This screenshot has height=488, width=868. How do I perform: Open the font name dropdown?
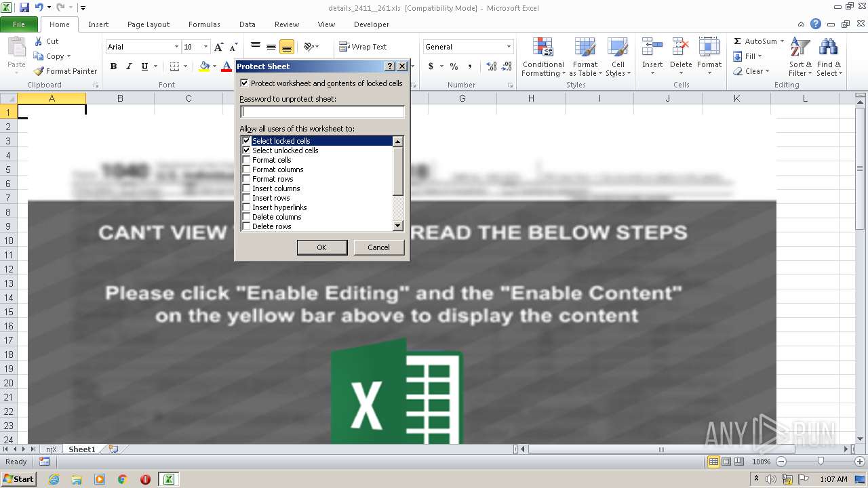pos(176,47)
